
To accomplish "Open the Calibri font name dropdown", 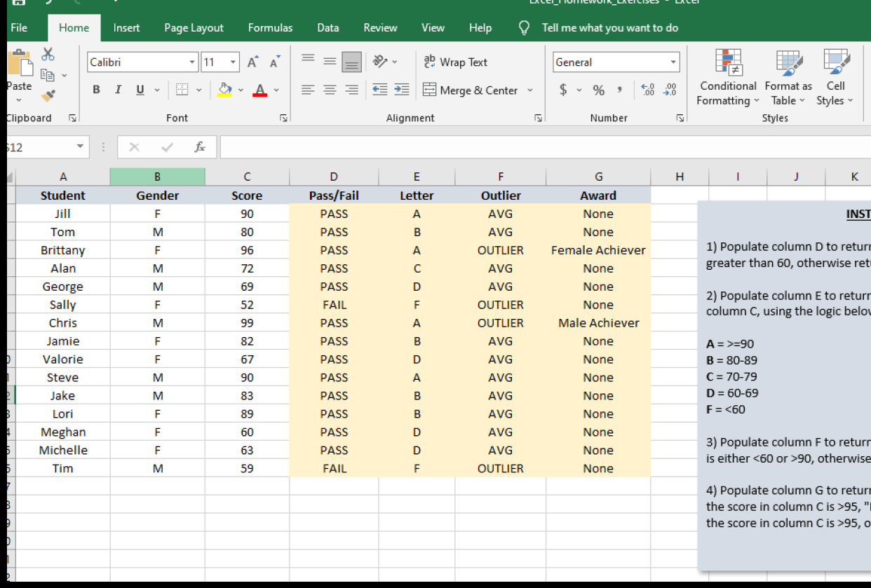I will point(192,62).
